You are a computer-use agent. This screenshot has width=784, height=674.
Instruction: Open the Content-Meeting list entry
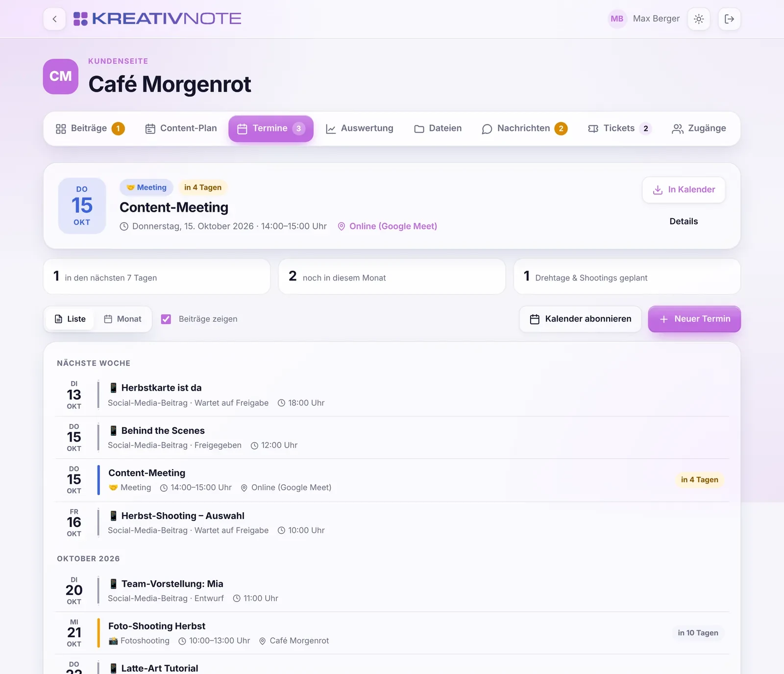(x=392, y=480)
